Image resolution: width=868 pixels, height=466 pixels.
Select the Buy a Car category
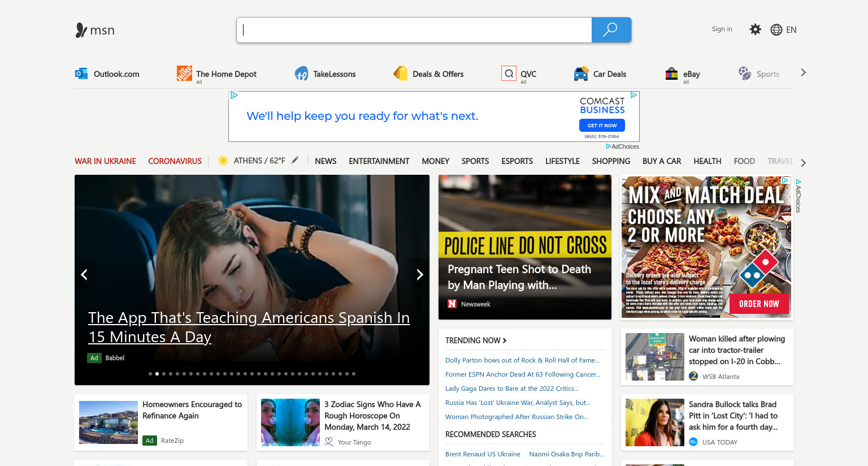point(662,161)
